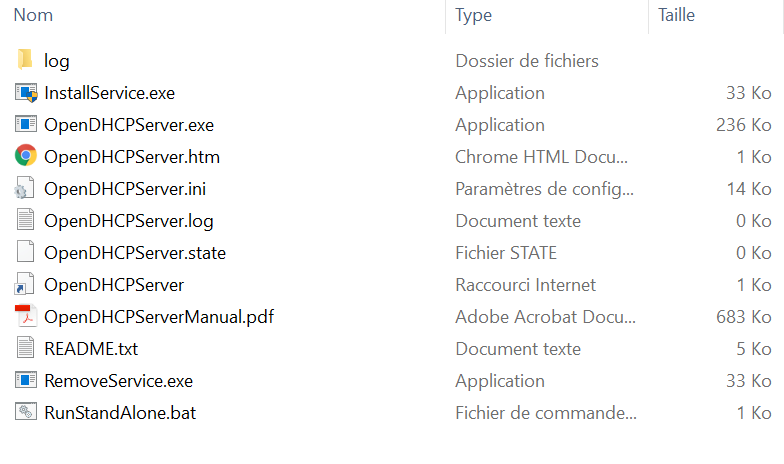This screenshot has height=464, width=784.
Task: Click the RunStandAlone.bat batch file icon
Action: 26,412
